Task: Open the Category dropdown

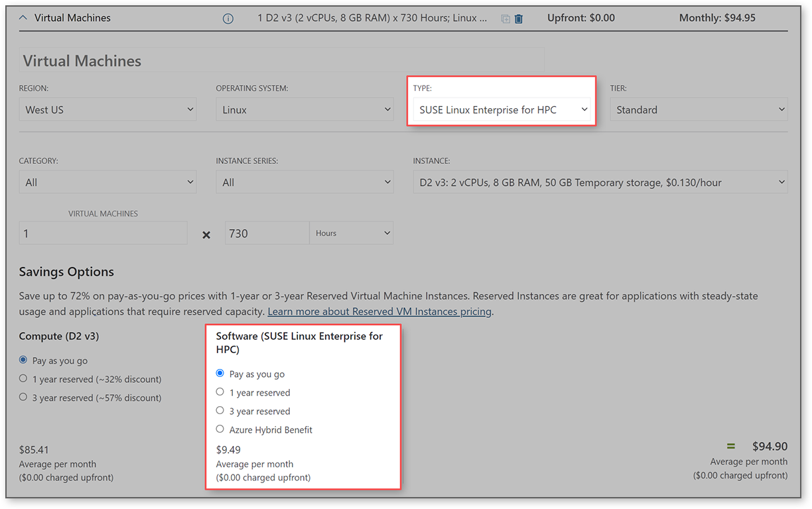Action: tap(107, 182)
